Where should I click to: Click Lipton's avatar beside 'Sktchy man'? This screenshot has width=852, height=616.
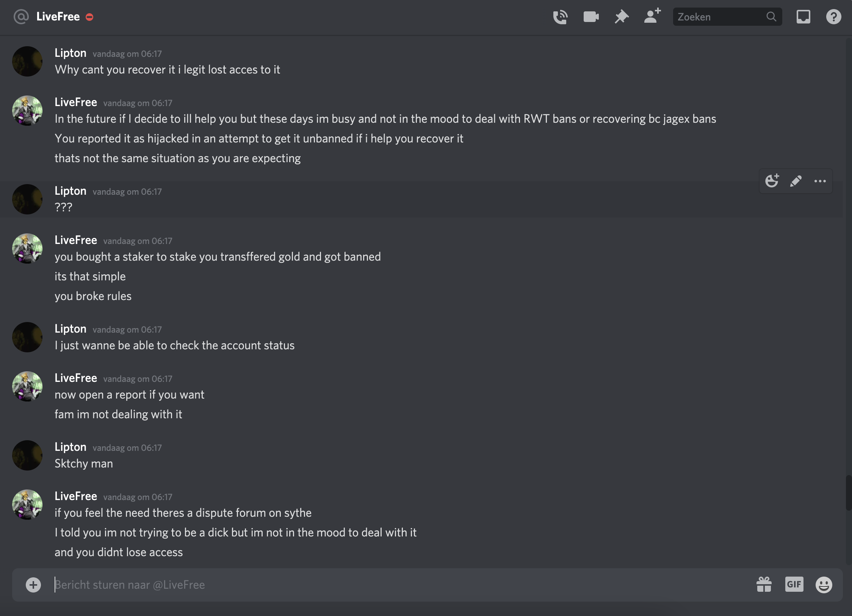coord(27,455)
